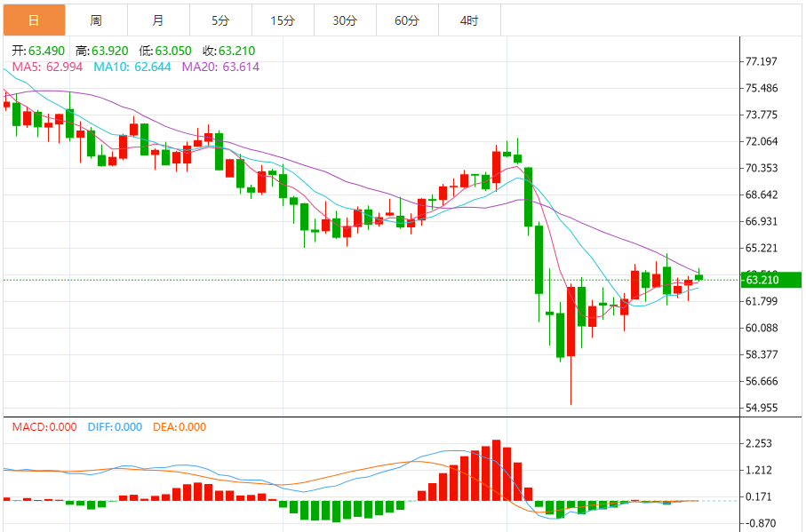Image resolution: width=806 pixels, height=532 pixels.
Task: Click the 73.775 price axis label
Action: click(762, 115)
